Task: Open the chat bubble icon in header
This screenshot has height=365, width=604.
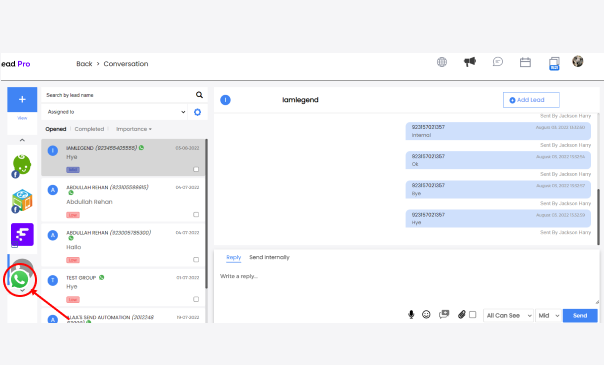Action: [498, 62]
